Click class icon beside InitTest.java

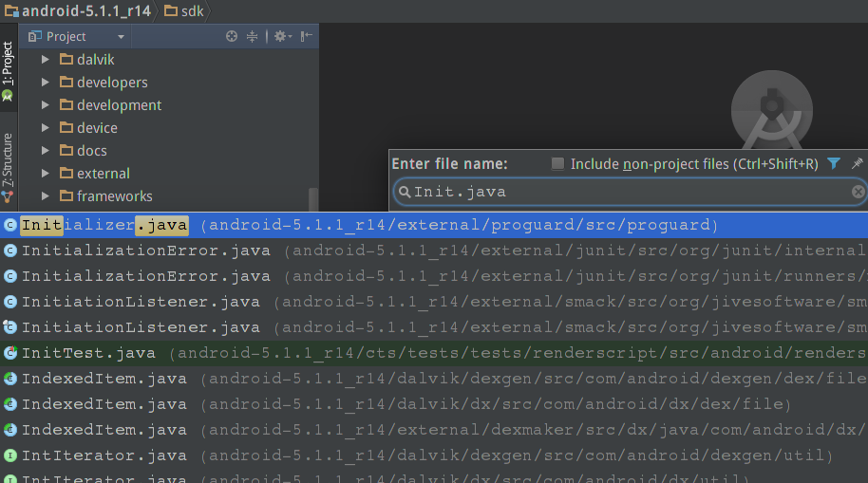click(x=9, y=353)
